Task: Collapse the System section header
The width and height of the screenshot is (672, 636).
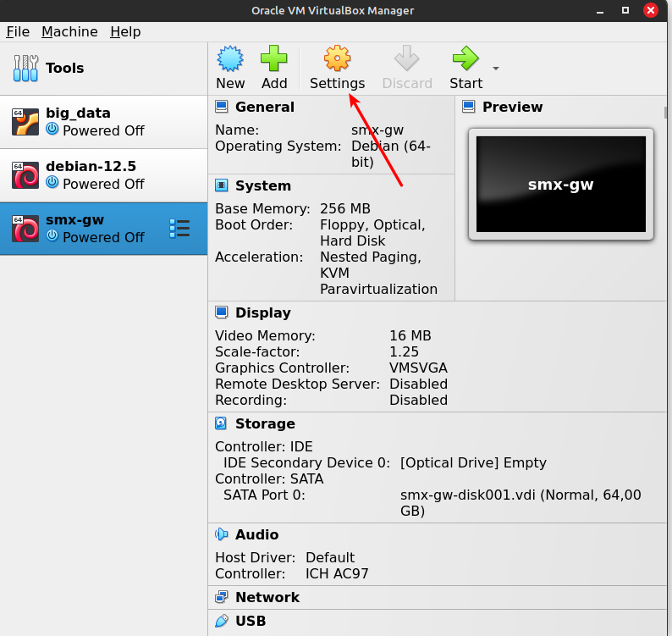Action: [262, 185]
